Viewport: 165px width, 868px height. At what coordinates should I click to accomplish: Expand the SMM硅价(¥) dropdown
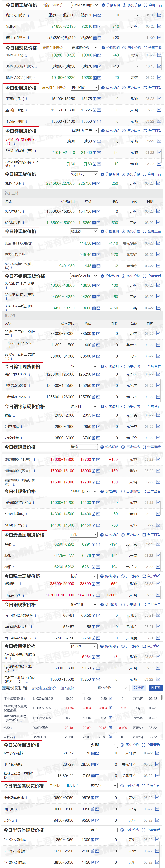(84, 492)
